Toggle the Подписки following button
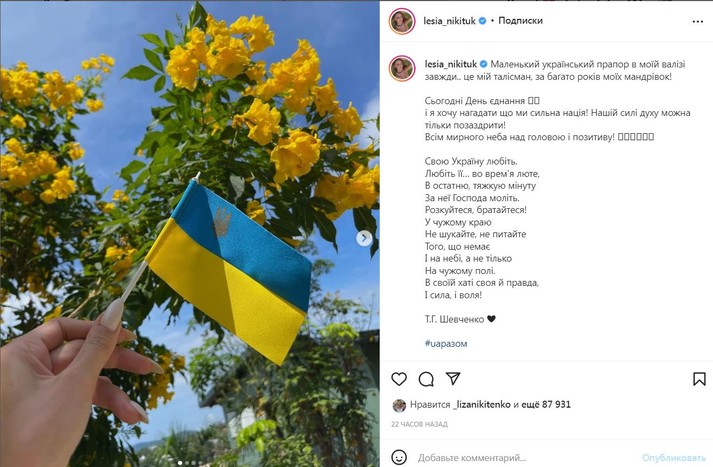 (520, 20)
